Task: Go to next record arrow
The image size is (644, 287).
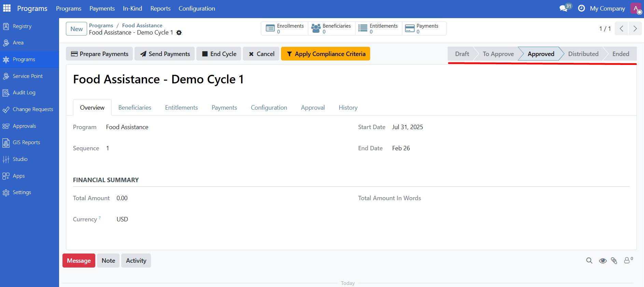Action: [x=635, y=29]
